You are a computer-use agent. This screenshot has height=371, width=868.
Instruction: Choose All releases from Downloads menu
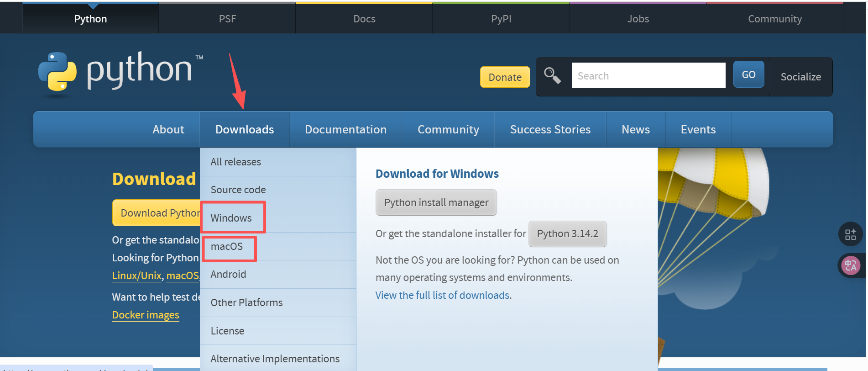(x=278, y=162)
